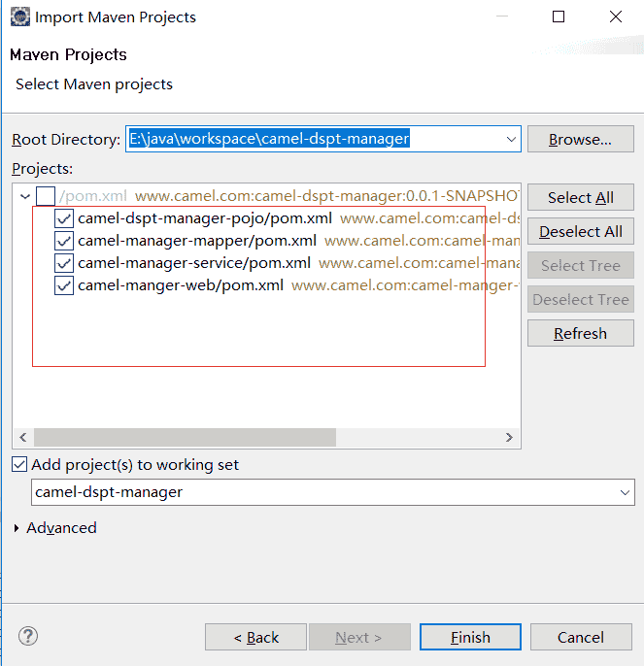Uncheck camel-manager-mapper/pom.xml checkbox
The height and width of the screenshot is (666, 644).
[64, 241]
